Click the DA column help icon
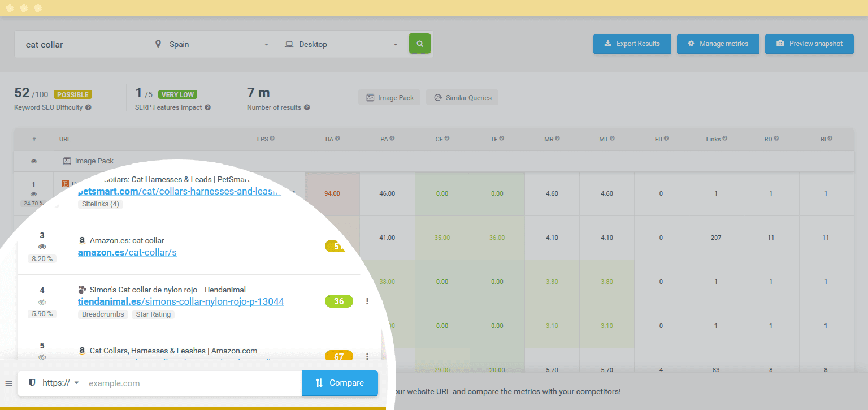Image resolution: width=868 pixels, height=410 pixels. (337, 139)
